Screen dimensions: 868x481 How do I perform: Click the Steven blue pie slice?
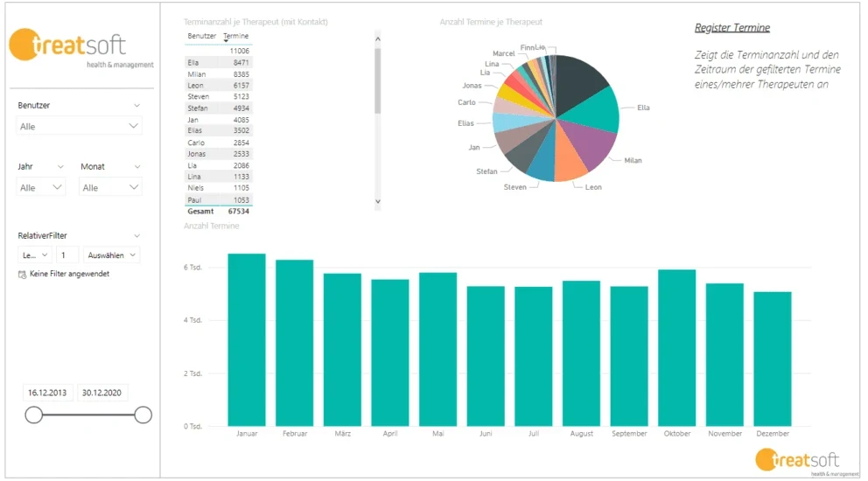click(543, 161)
